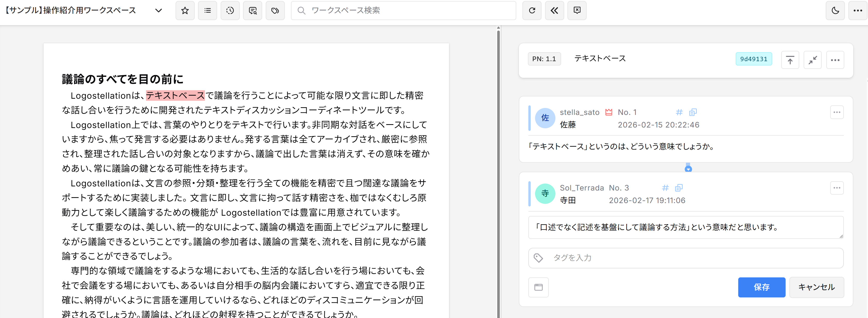Open the tags icon in the toolbar

click(x=275, y=11)
